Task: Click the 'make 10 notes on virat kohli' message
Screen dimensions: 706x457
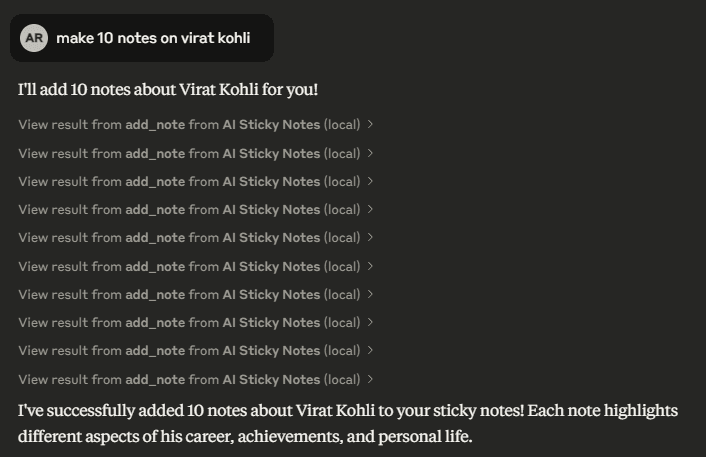Action: 153,38
